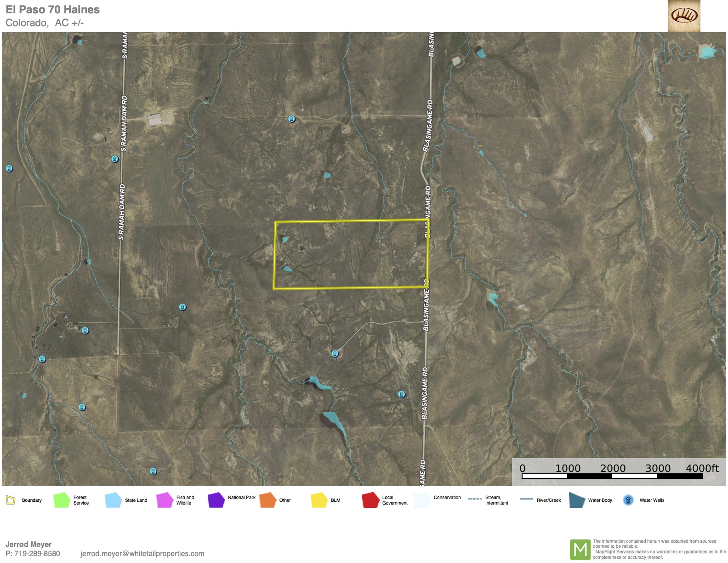
Task: Click the phone number 719-289-8580
Action: click(37, 553)
